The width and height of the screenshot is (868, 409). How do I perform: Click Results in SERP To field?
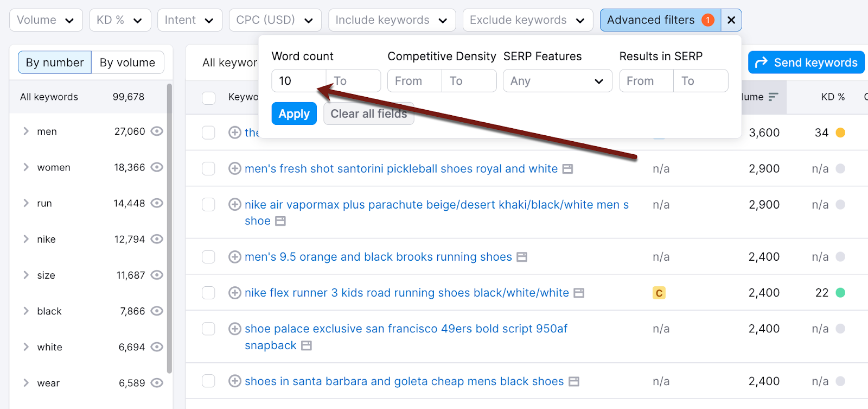click(701, 81)
